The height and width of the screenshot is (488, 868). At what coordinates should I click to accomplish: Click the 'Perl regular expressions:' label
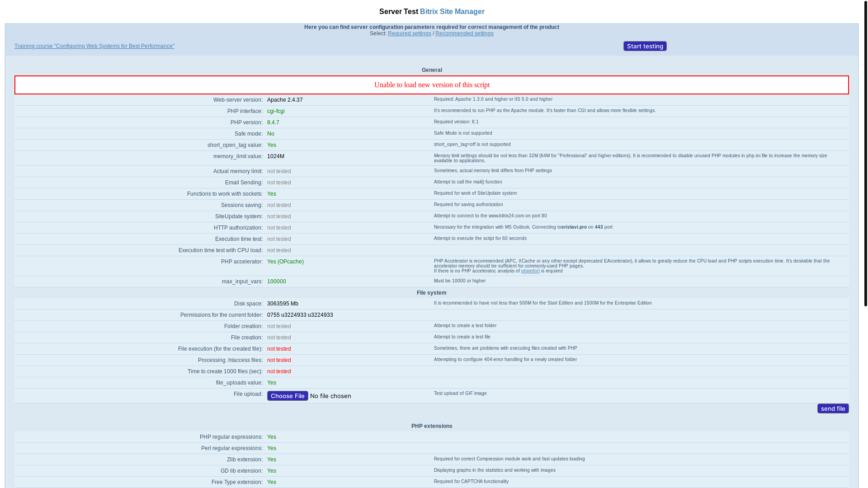click(232, 448)
